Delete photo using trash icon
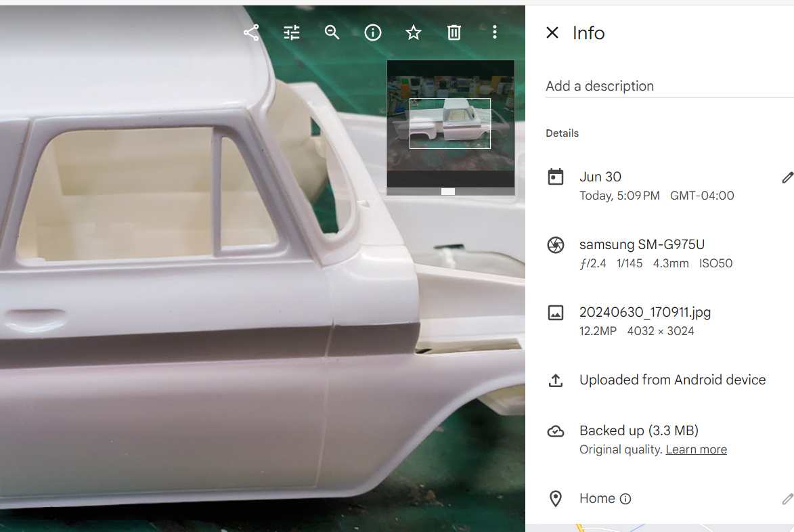The image size is (794, 532). coord(454,32)
